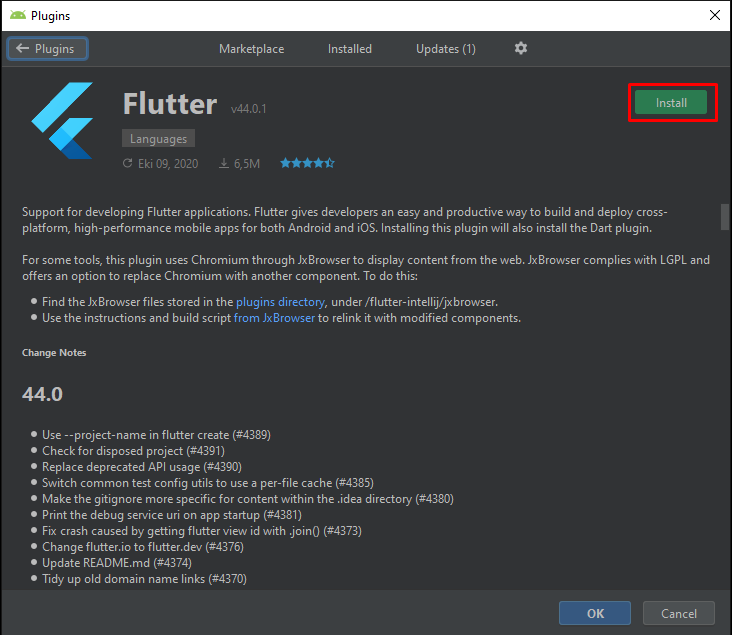The image size is (732, 635).
Task: Select the Languages category tag
Action: click(x=158, y=138)
